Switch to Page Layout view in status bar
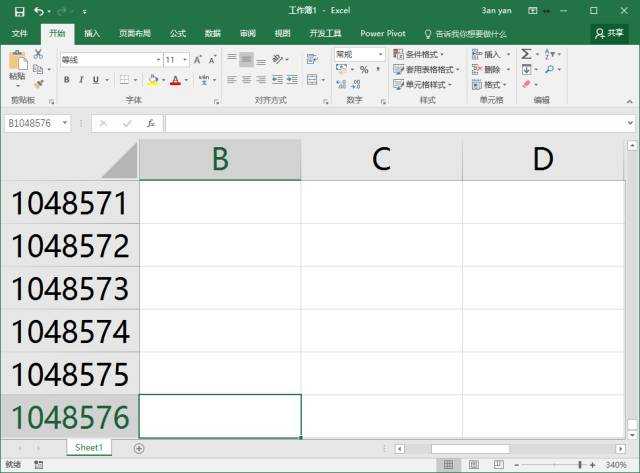 [x=473, y=464]
